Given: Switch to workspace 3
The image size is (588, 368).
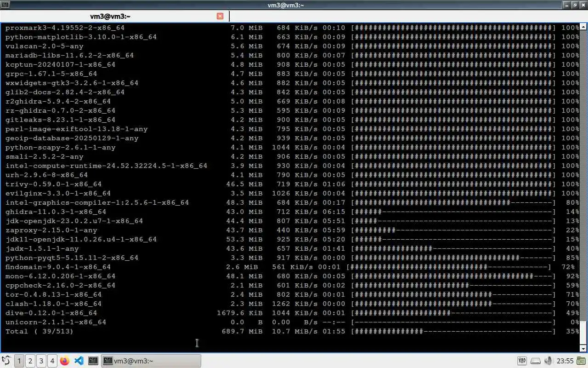Looking at the screenshot, I should (x=41, y=361).
